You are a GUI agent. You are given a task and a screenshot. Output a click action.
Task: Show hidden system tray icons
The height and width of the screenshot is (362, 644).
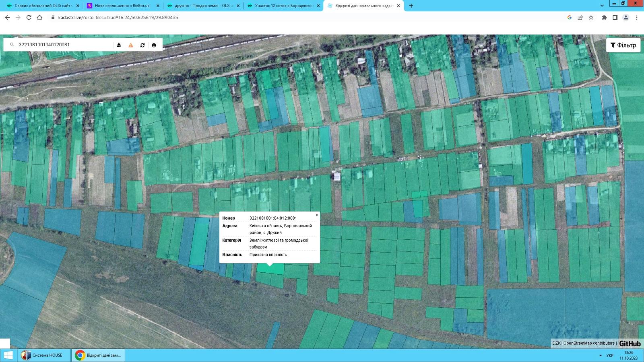pos(601,356)
